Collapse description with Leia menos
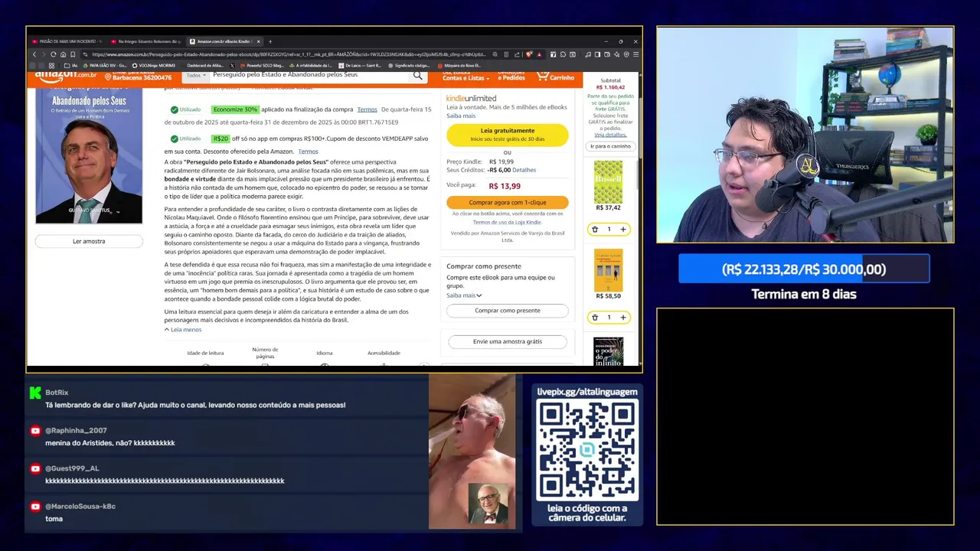The image size is (980, 551). click(x=183, y=330)
